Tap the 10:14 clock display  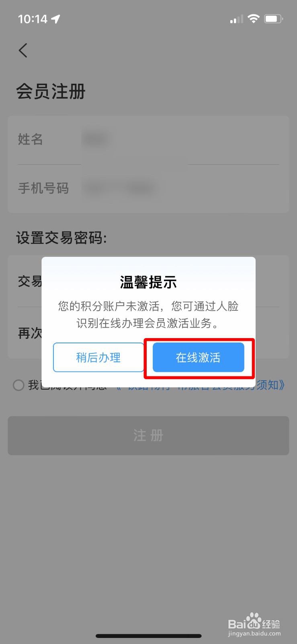click(33, 19)
